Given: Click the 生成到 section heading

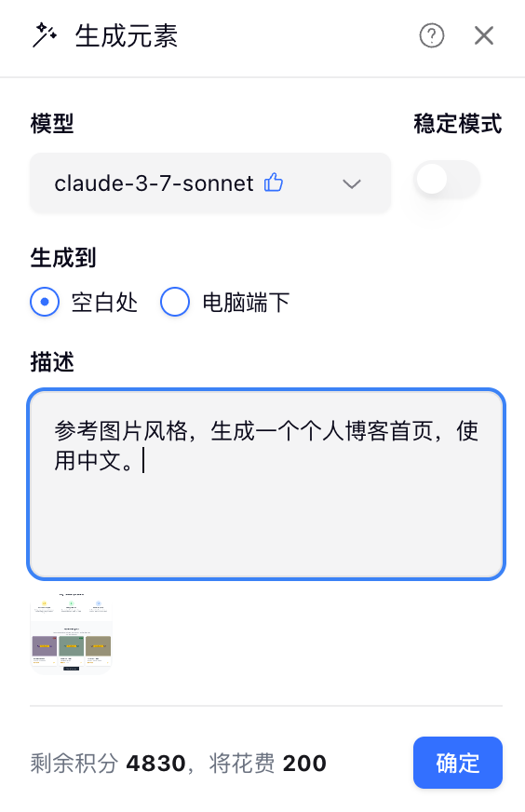Looking at the screenshot, I should tap(63, 257).
